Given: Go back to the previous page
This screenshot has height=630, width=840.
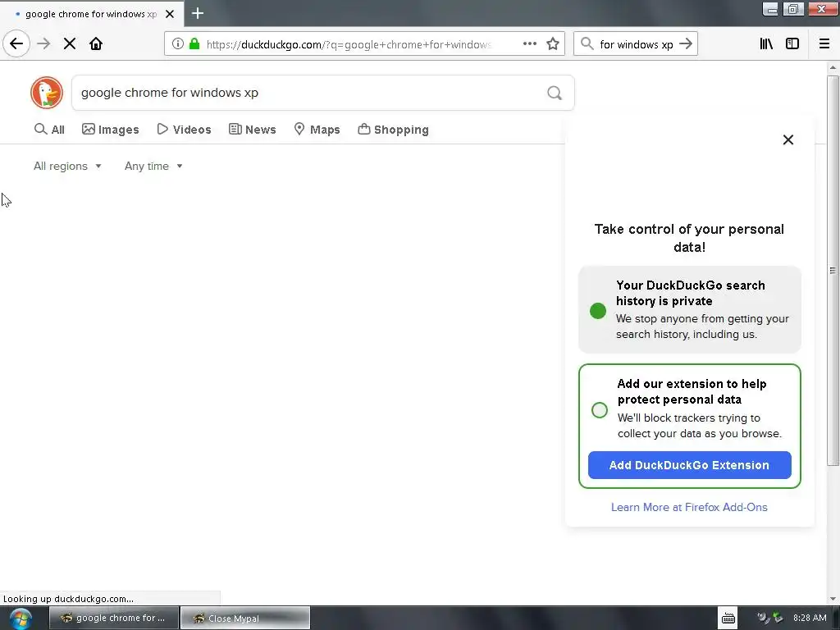Looking at the screenshot, I should click(16, 43).
